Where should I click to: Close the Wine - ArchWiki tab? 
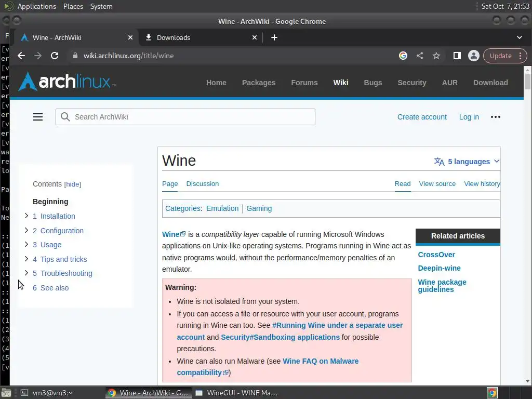tap(130, 37)
